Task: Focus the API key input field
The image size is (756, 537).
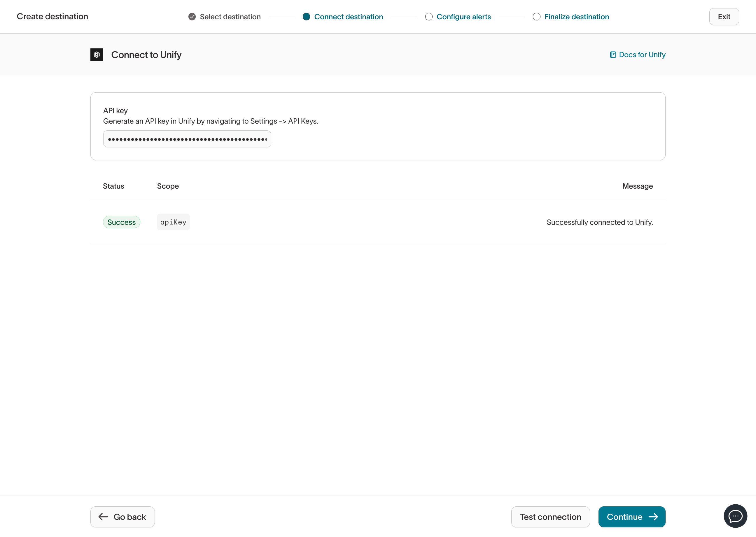Action: [x=187, y=139]
